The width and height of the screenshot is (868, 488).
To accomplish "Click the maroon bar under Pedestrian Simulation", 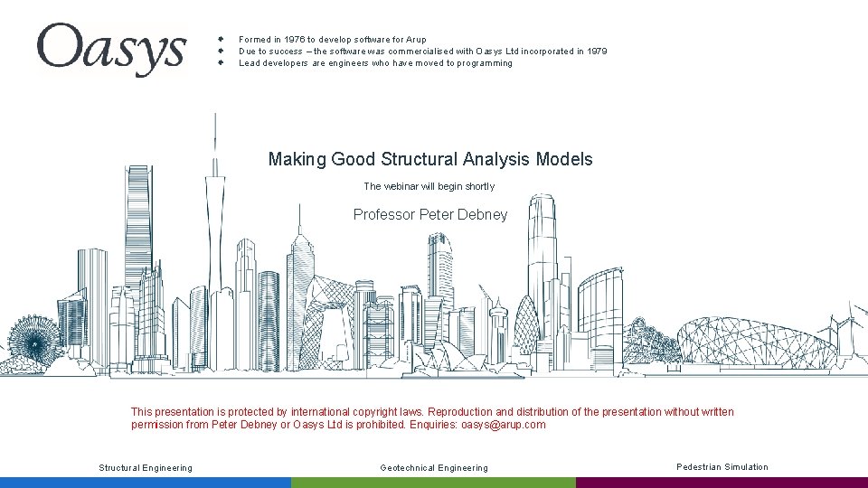I will point(722,483).
